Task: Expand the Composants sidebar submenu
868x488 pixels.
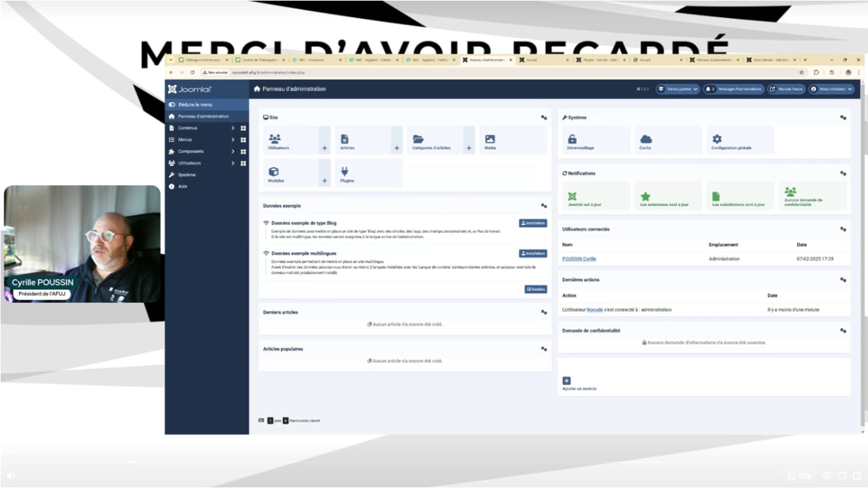Action: 233,151
